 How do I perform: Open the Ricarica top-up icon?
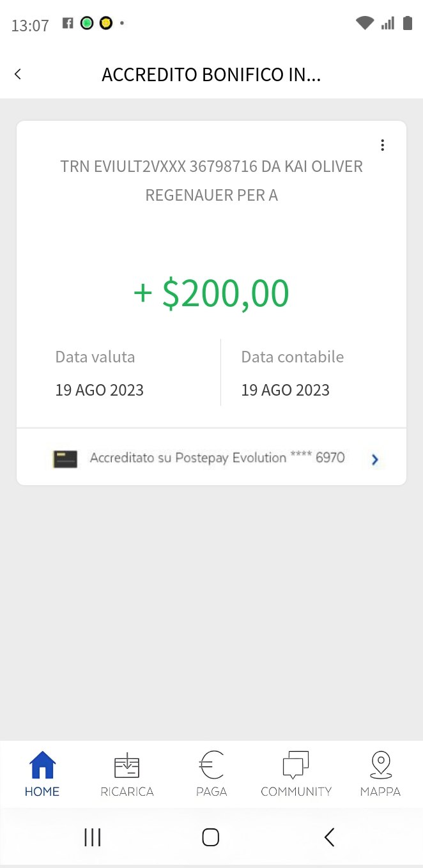(127, 766)
